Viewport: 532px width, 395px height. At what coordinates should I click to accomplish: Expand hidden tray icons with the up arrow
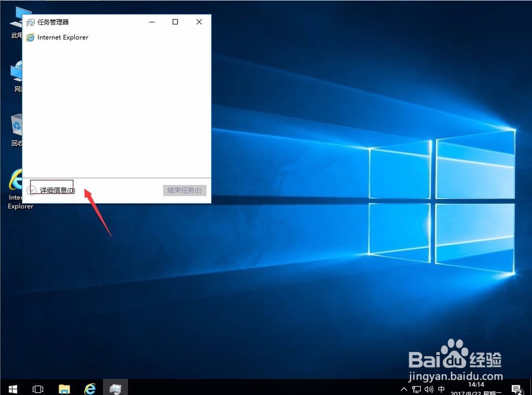[403, 389]
